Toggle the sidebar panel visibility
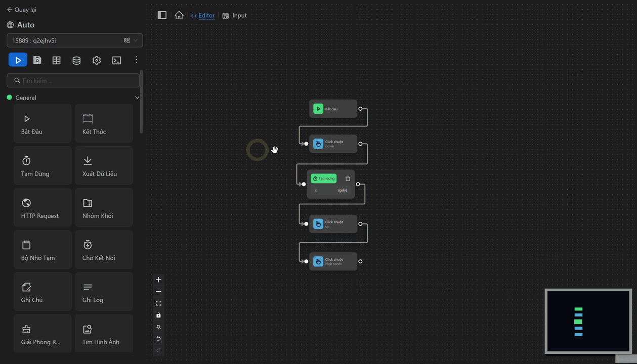Screen dimensions: 637x364 (x=162, y=15)
